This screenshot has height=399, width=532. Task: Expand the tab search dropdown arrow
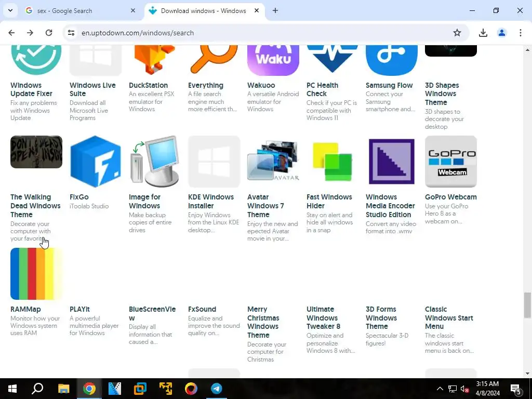pos(10,10)
